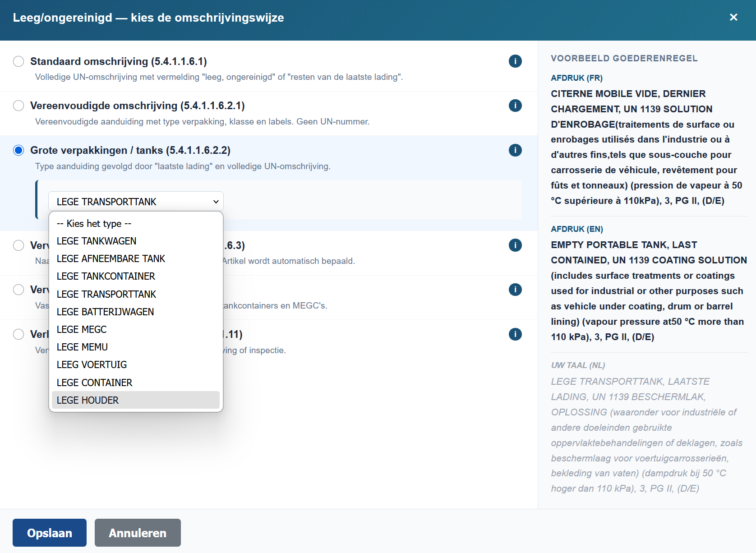Show info for Vereenvoudigde omschrijving option
756x553 pixels.
click(x=515, y=106)
